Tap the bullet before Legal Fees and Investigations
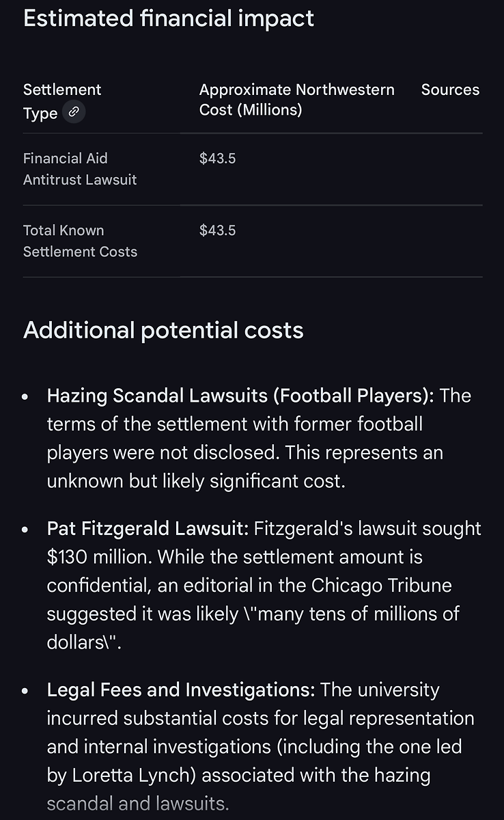This screenshot has width=504, height=820. click(x=26, y=691)
